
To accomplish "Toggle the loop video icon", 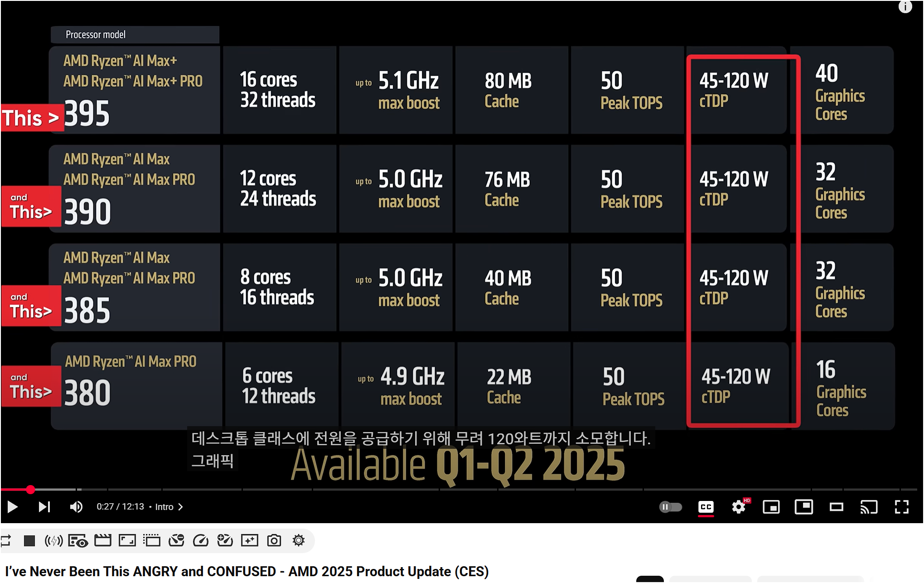I will coord(6,540).
